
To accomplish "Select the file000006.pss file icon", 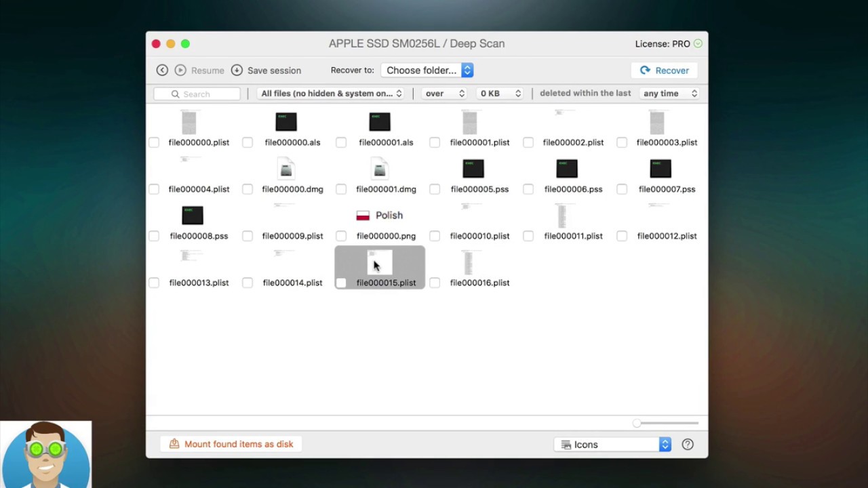I will (567, 169).
